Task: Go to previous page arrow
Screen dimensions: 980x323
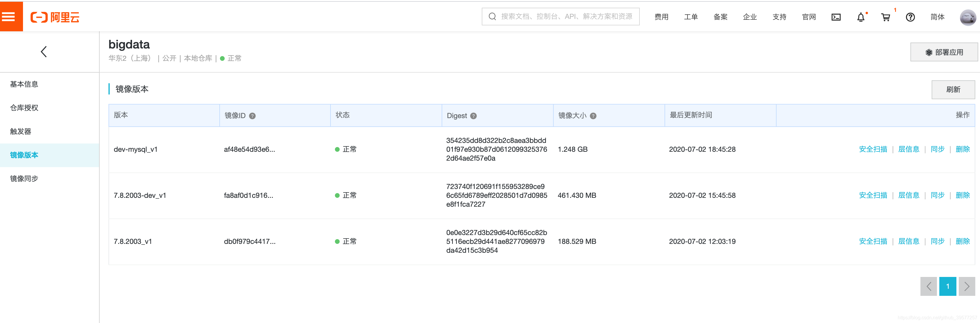Action: (928, 286)
